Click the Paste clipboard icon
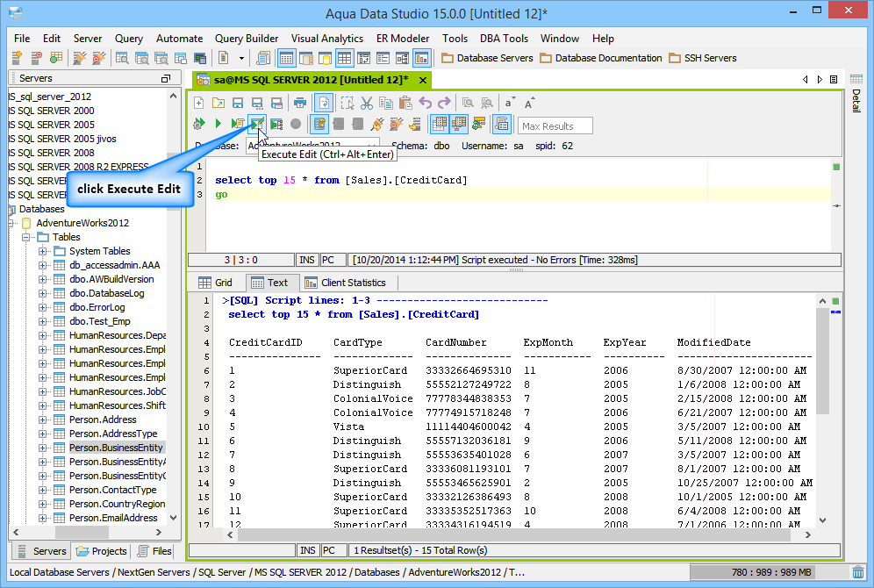This screenshot has width=874, height=588. [x=405, y=103]
